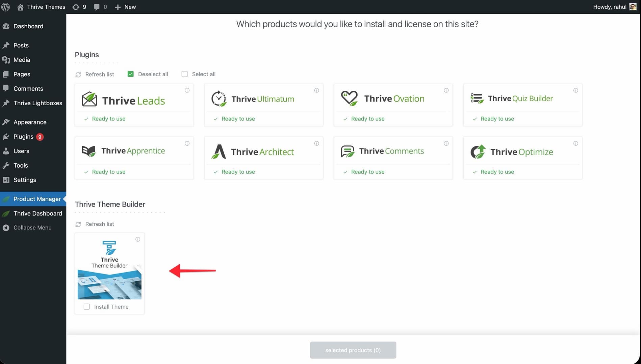Screen dimensions: 641x364
Task: Click rahul's user avatar in admin bar
Action: pyautogui.click(x=633, y=7)
